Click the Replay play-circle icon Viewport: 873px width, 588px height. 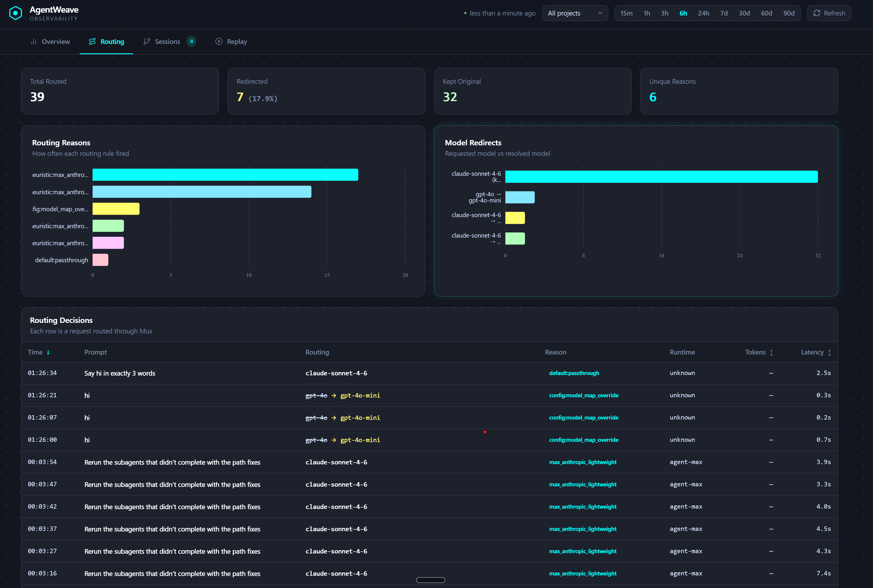219,42
